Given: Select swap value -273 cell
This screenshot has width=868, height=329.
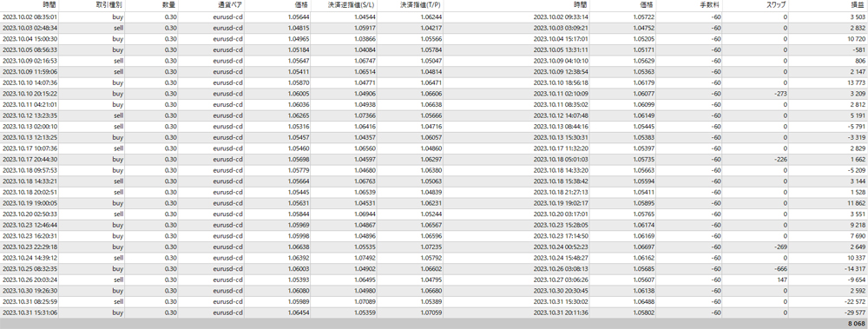Looking at the screenshot, I should coord(756,94).
